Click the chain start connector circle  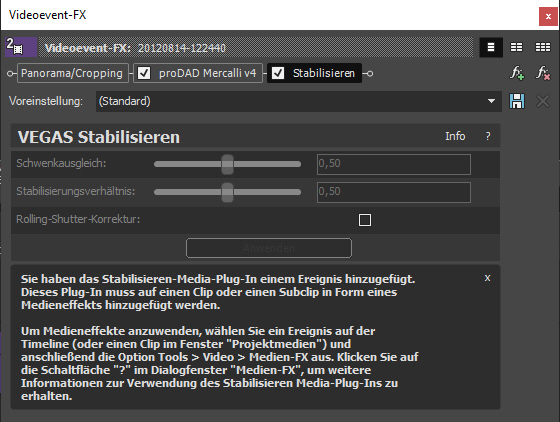(10, 74)
